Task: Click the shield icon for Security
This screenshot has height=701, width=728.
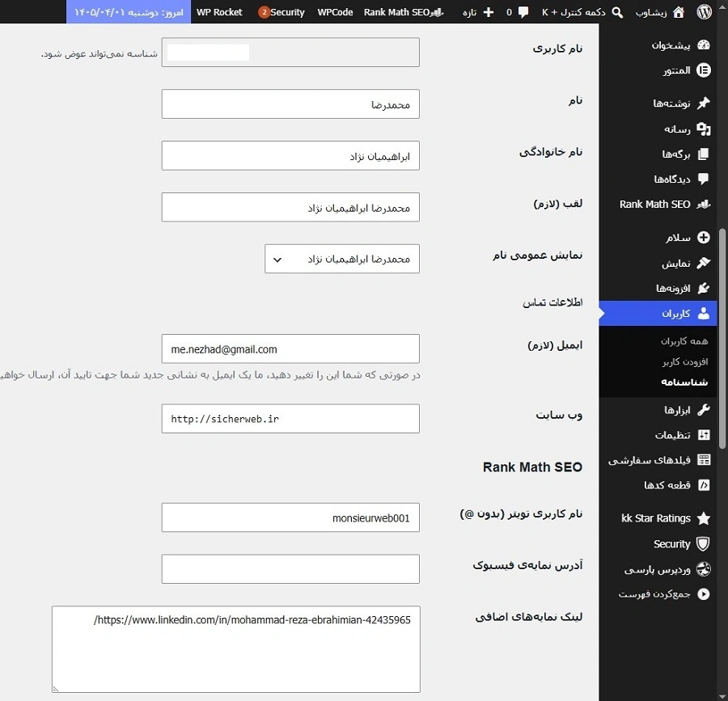Action: coord(704,543)
